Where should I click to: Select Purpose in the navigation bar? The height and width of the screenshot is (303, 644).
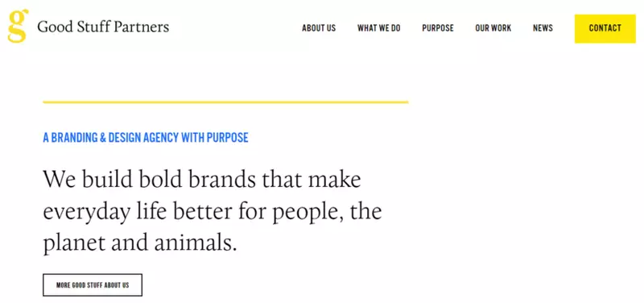[x=438, y=28]
